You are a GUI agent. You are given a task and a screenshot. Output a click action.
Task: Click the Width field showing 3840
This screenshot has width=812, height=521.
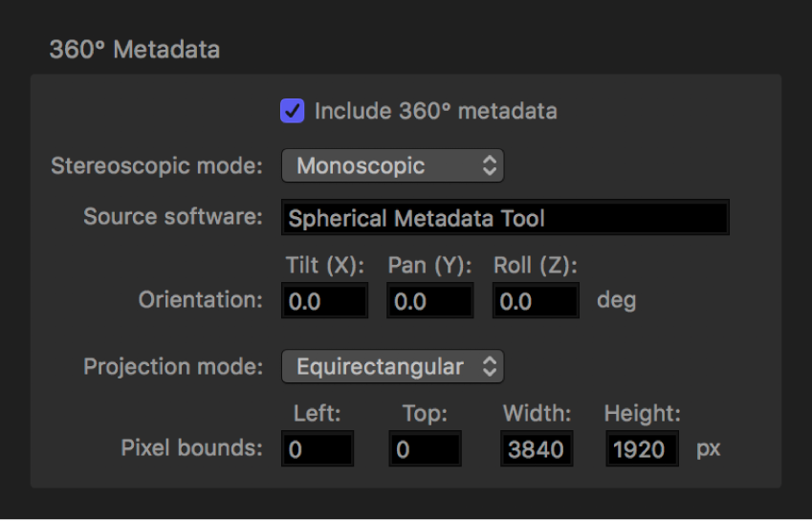click(537, 448)
